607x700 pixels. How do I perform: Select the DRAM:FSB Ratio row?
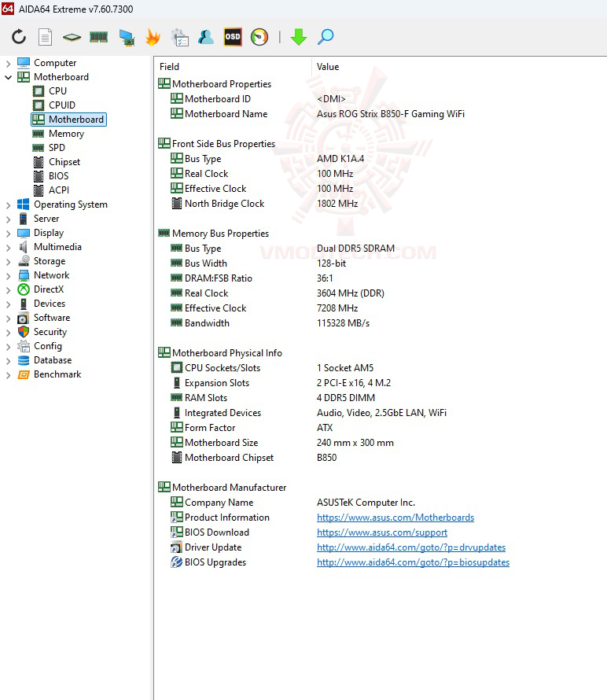(x=381, y=278)
